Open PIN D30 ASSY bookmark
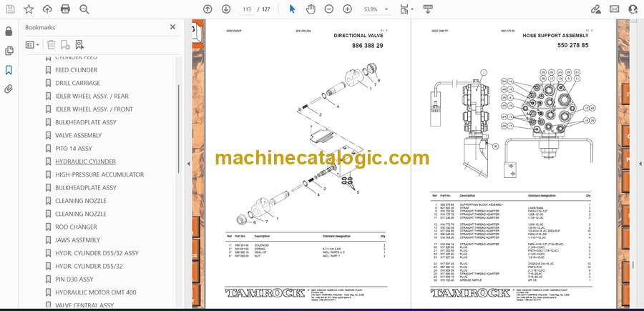The image size is (644, 311). click(74, 280)
